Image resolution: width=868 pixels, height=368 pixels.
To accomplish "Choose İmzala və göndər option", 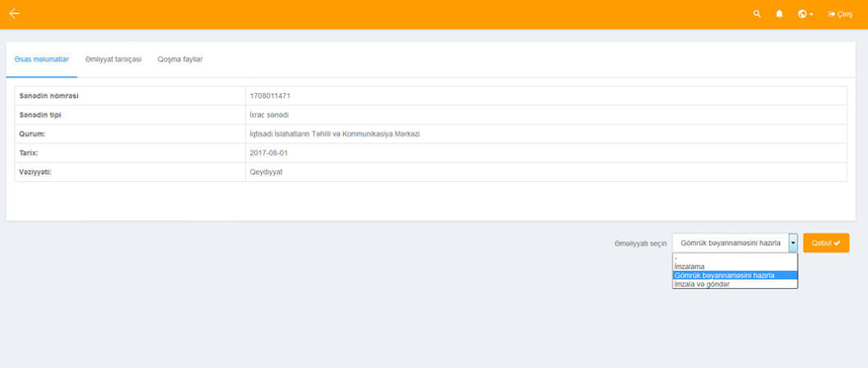I will click(x=735, y=284).
